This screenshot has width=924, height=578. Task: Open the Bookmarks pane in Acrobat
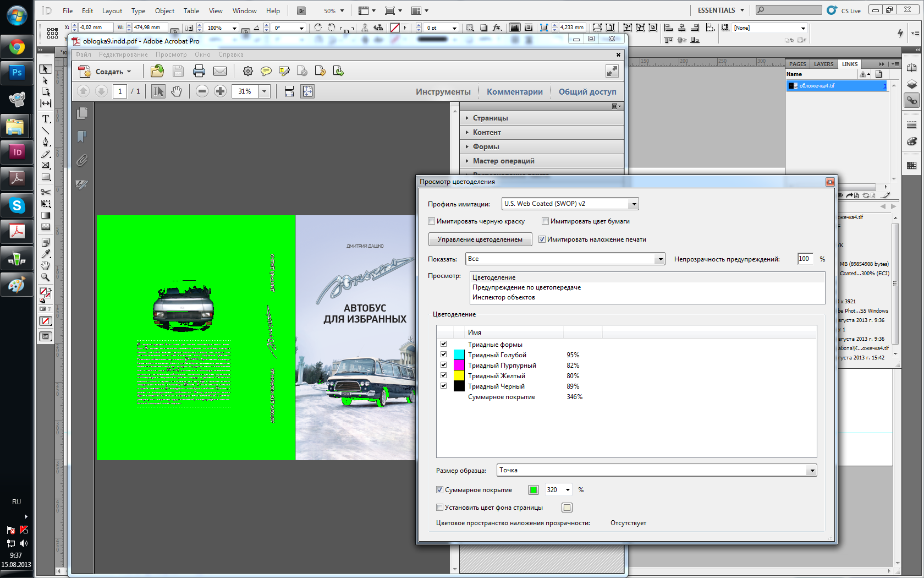point(82,137)
